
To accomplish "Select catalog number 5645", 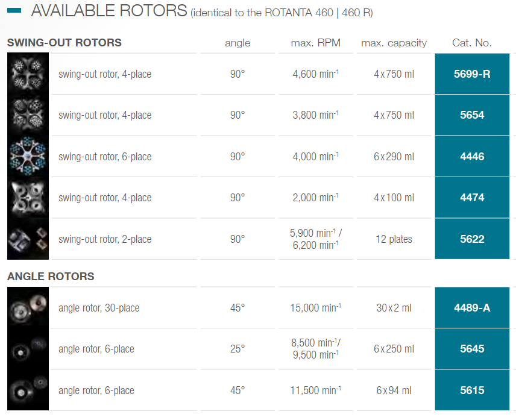I will [x=472, y=349].
